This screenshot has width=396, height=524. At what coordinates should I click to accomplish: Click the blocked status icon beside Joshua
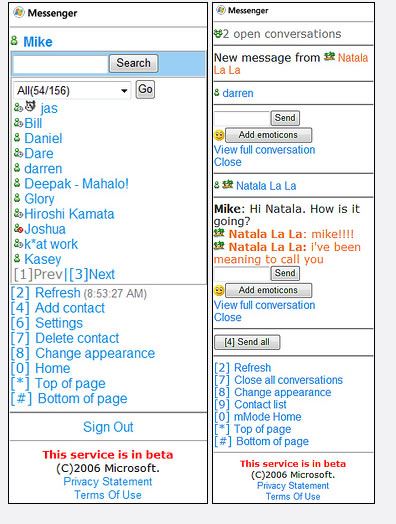pyautogui.click(x=18, y=229)
